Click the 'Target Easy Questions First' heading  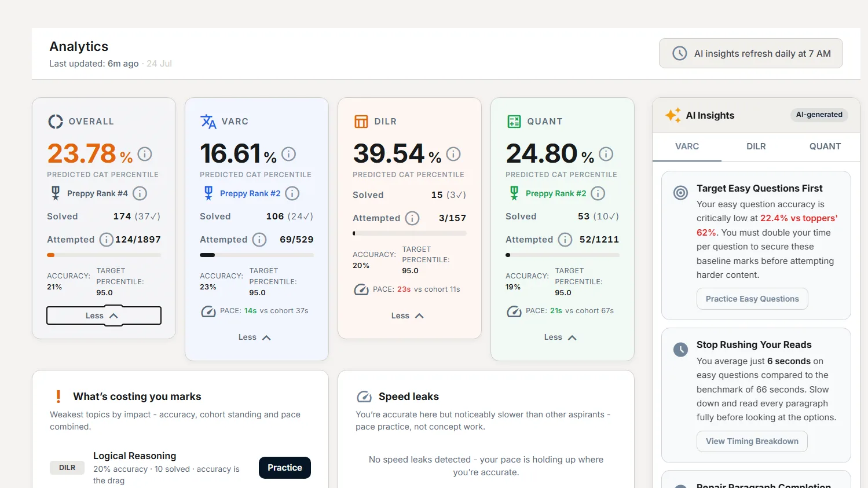[759, 189]
